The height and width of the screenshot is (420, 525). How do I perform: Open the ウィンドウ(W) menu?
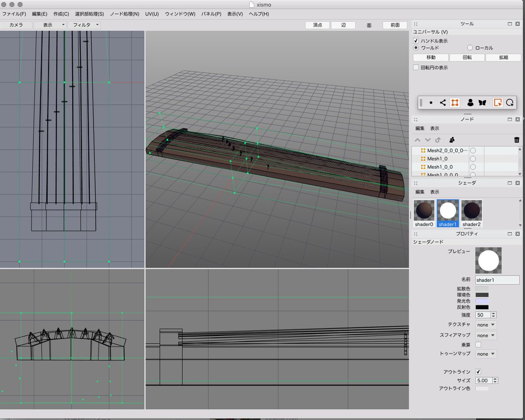point(180,14)
